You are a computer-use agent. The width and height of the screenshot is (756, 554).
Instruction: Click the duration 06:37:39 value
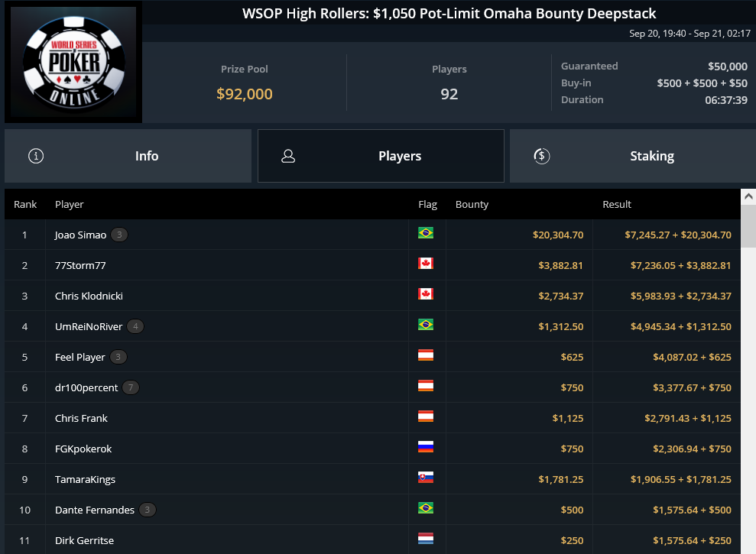point(726,100)
